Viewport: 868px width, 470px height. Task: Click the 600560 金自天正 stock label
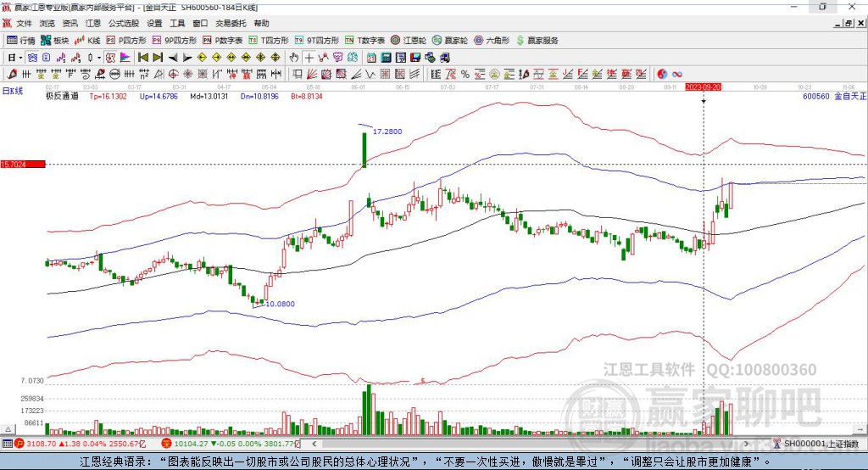(834, 96)
